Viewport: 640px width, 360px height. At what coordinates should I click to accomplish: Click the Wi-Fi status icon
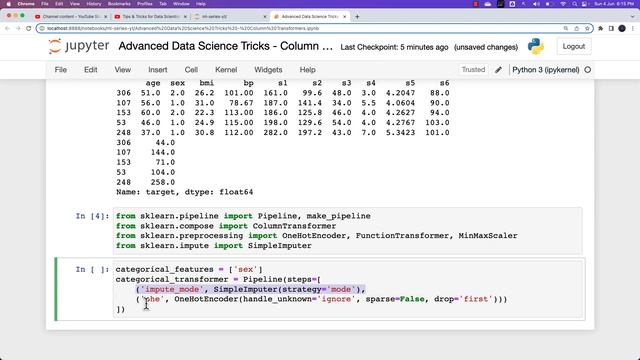(x=563, y=4)
